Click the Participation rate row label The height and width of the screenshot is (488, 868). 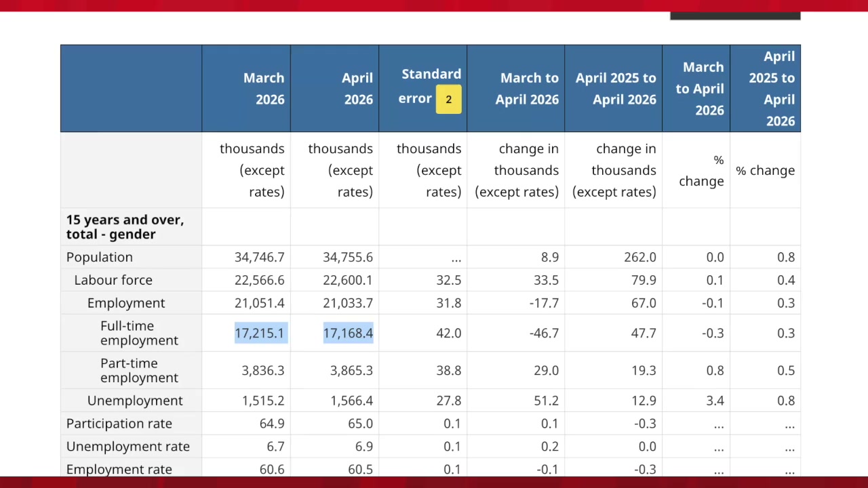tap(119, 424)
